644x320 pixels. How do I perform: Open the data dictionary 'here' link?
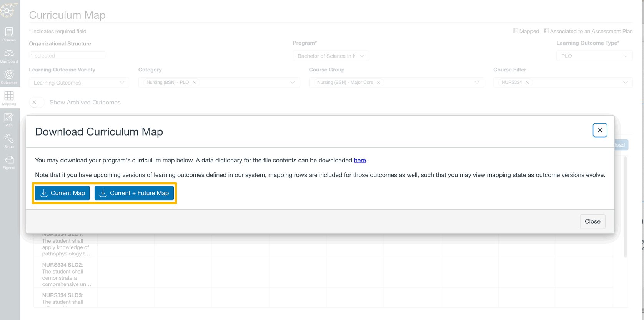coord(360,160)
